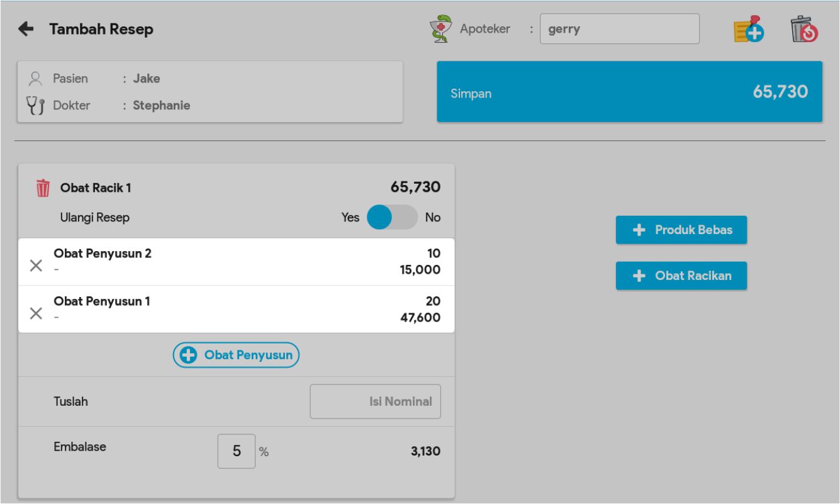Image resolution: width=840 pixels, height=504 pixels.
Task: Click the Obat Penyusun add button
Action: (237, 355)
